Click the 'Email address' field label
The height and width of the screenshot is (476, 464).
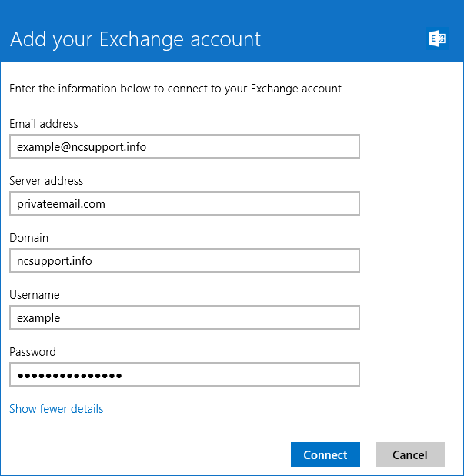44,124
